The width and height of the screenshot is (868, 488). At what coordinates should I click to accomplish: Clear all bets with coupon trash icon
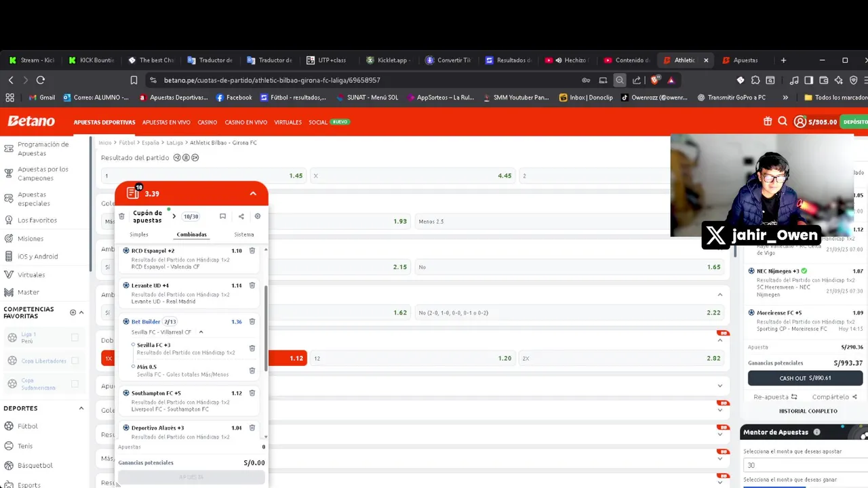tap(122, 216)
